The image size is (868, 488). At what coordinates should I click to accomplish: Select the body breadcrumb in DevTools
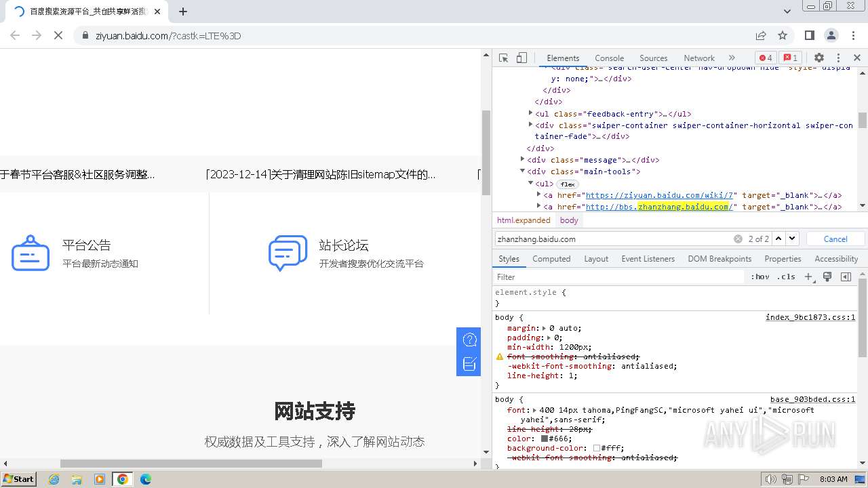click(x=569, y=220)
